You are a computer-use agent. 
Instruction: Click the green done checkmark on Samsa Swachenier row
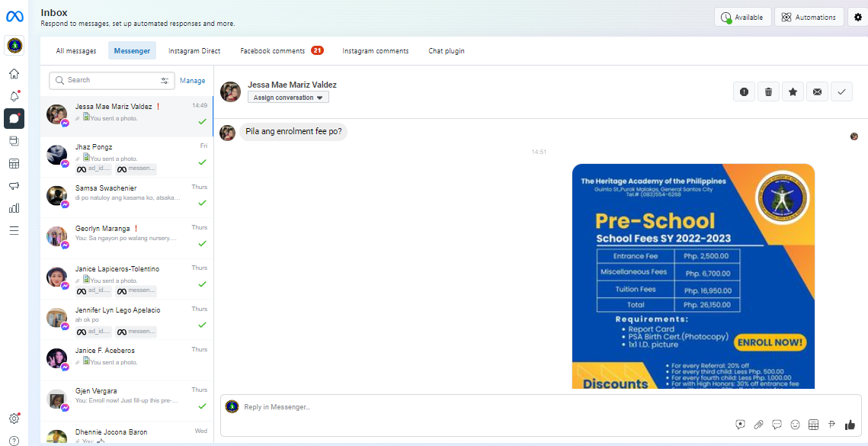click(x=202, y=203)
